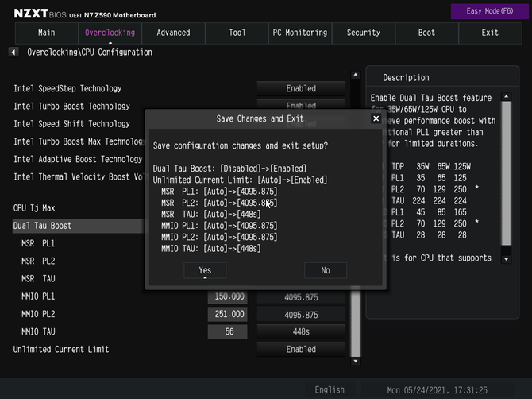Switch to Easy Mode (F6)

(490, 11)
